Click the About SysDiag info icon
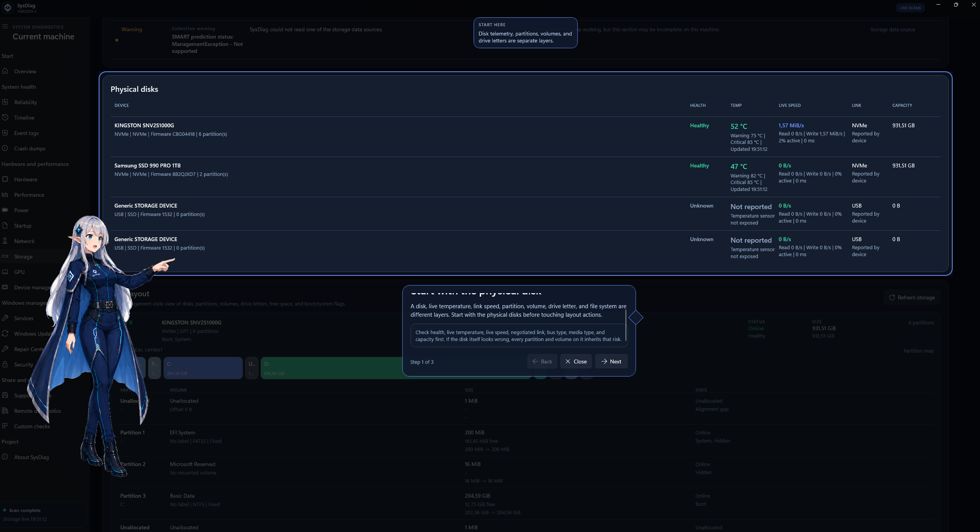 tap(5, 457)
